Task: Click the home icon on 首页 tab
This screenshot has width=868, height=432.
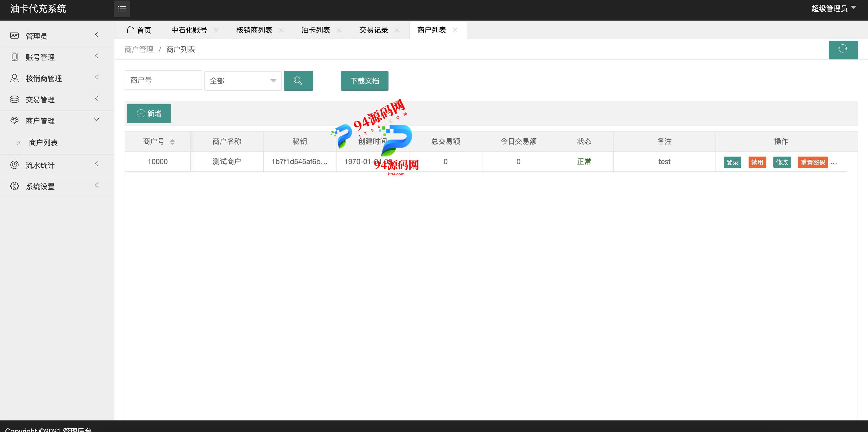Action: pos(130,30)
